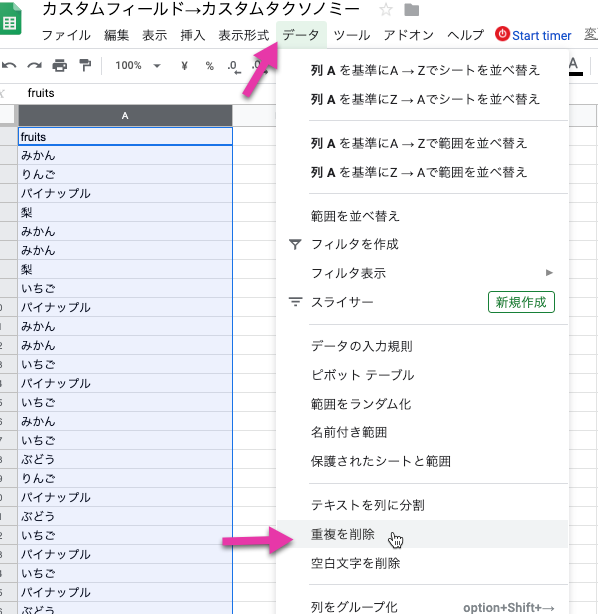The image size is (598, 614).
Task: Open the move-to-folder icon
Action: (411, 10)
